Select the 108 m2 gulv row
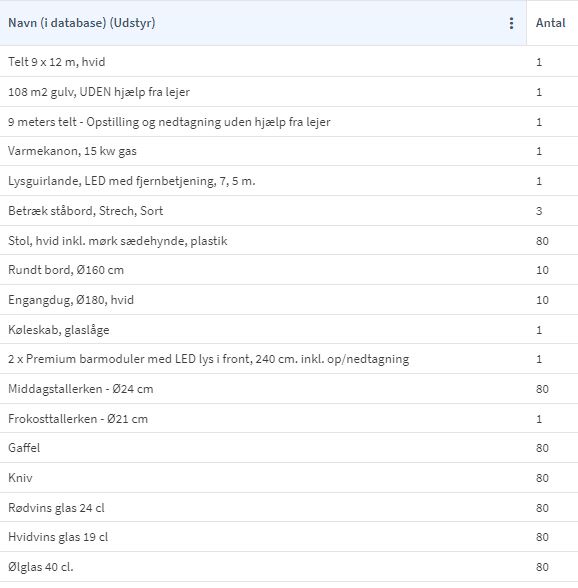This screenshot has width=578, height=588. tap(289, 92)
